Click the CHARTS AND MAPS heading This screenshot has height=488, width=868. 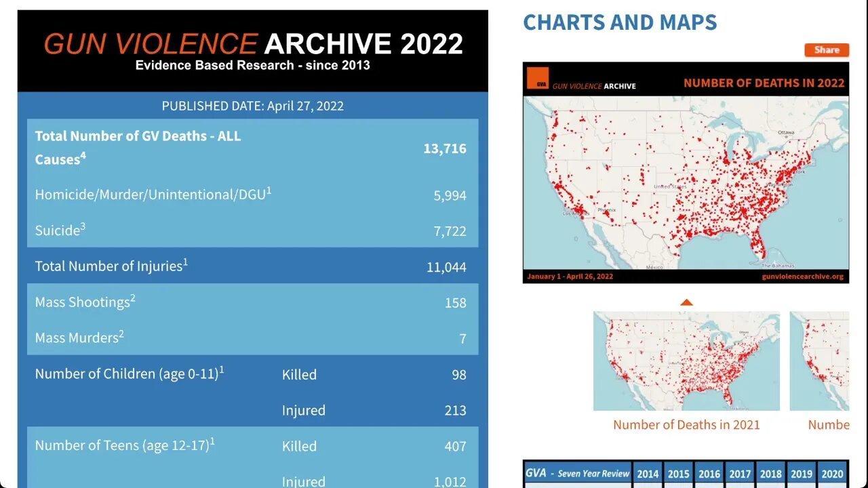(x=620, y=22)
